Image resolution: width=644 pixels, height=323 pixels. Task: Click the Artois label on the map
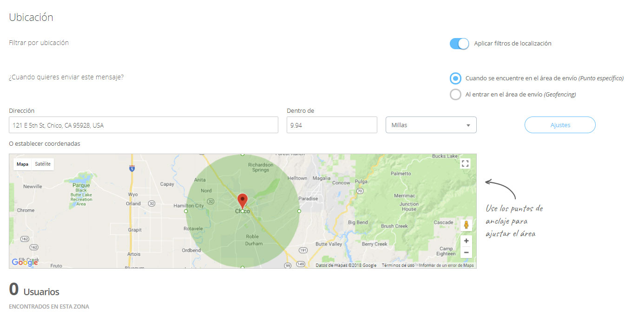133,254
